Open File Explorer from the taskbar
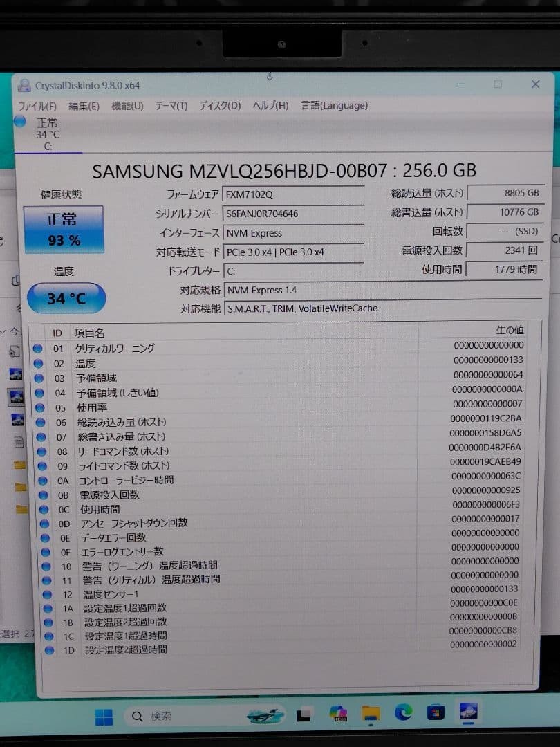 pos(371,714)
